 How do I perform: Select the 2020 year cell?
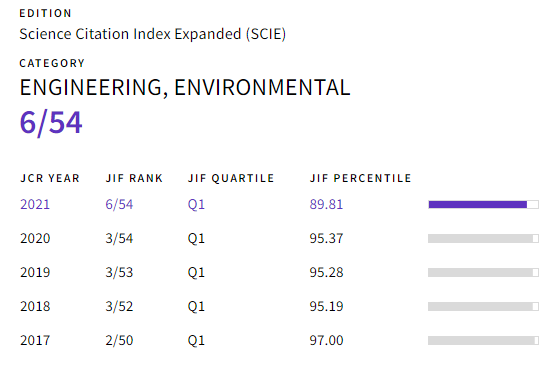point(35,238)
